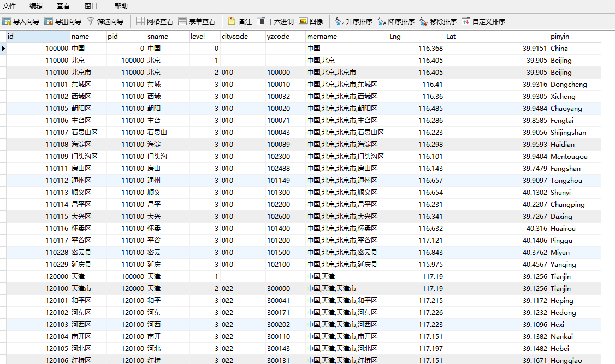Select name cell 东城区
This screenshot has width=615, height=364.
point(88,84)
